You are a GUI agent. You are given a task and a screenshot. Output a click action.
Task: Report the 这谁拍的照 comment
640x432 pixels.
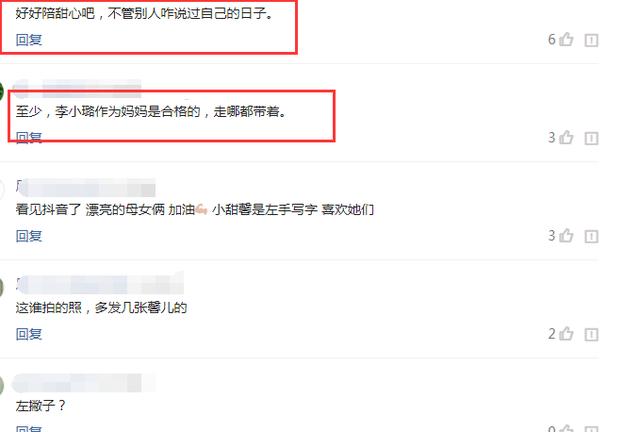591,334
